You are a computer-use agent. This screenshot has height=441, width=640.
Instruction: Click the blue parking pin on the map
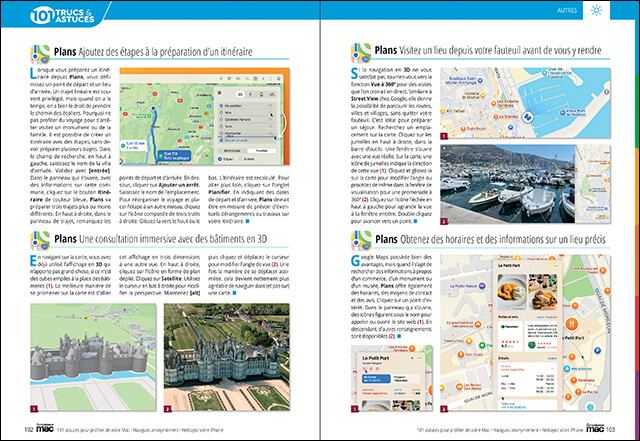(598, 350)
